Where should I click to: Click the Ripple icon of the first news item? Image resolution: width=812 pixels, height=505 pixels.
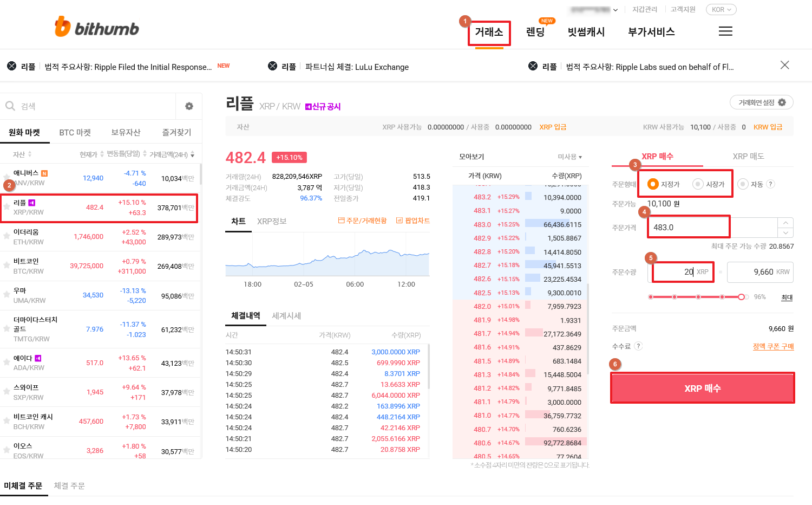pyautogui.click(x=11, y=66)
